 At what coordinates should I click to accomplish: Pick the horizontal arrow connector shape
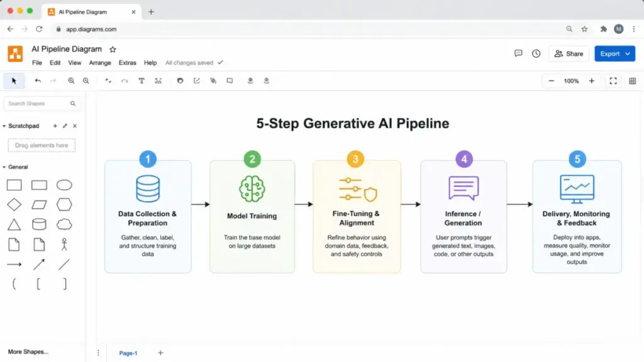click(14, 265)
